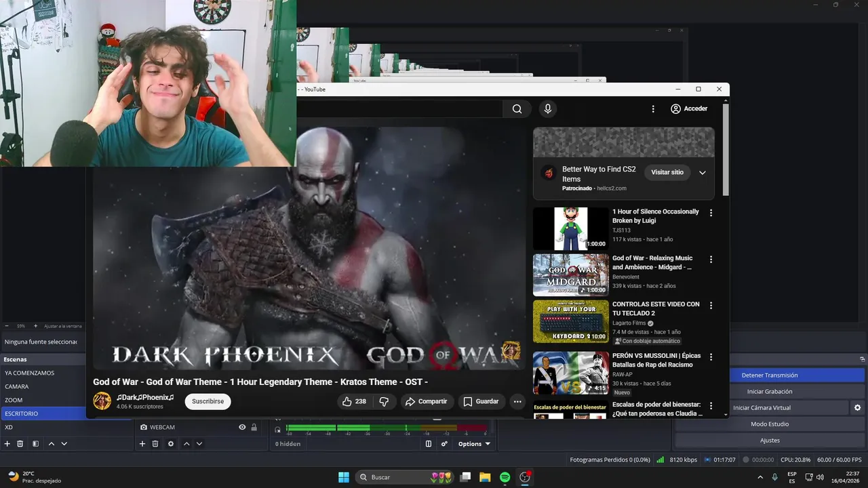Save video with the Guardar button
This screenshot has width=868, height=488.
point(481,401)
